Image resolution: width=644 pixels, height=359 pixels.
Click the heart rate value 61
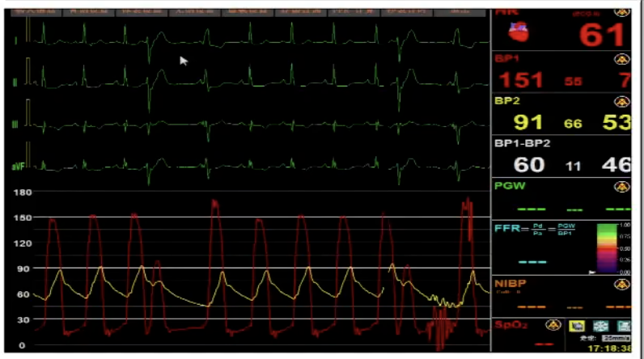(602, 35)
